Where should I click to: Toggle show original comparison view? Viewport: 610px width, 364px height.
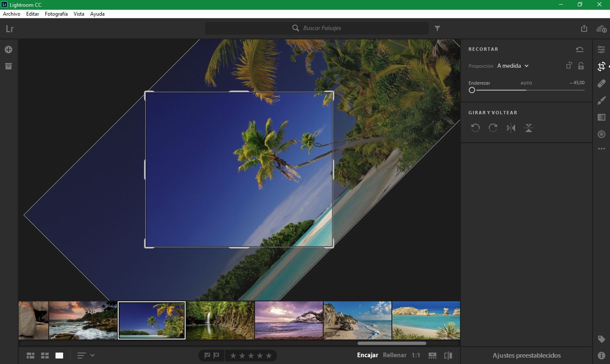(x=448, y=356)
